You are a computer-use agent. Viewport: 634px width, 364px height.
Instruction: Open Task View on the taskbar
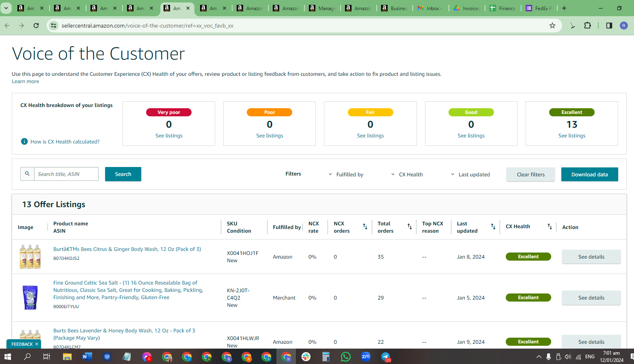[x=47, y=357]
